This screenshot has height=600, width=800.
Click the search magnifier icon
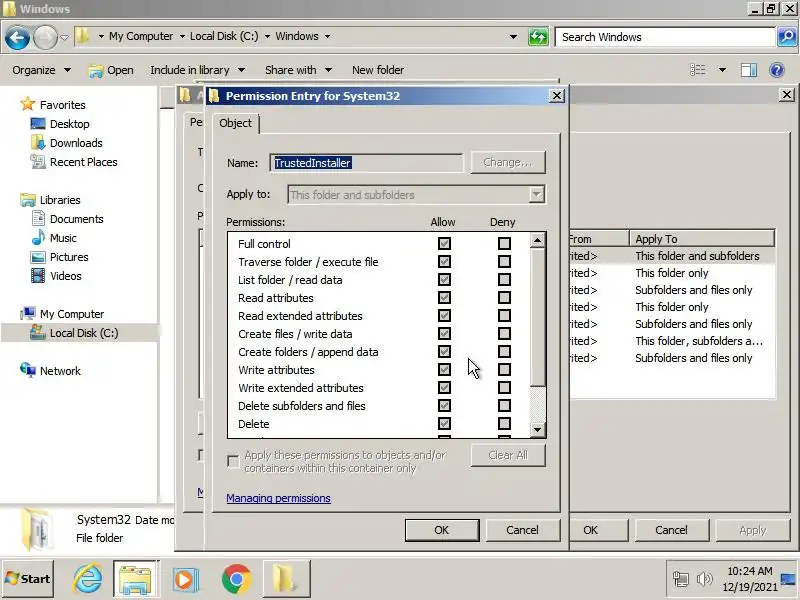tap(787, 37)
